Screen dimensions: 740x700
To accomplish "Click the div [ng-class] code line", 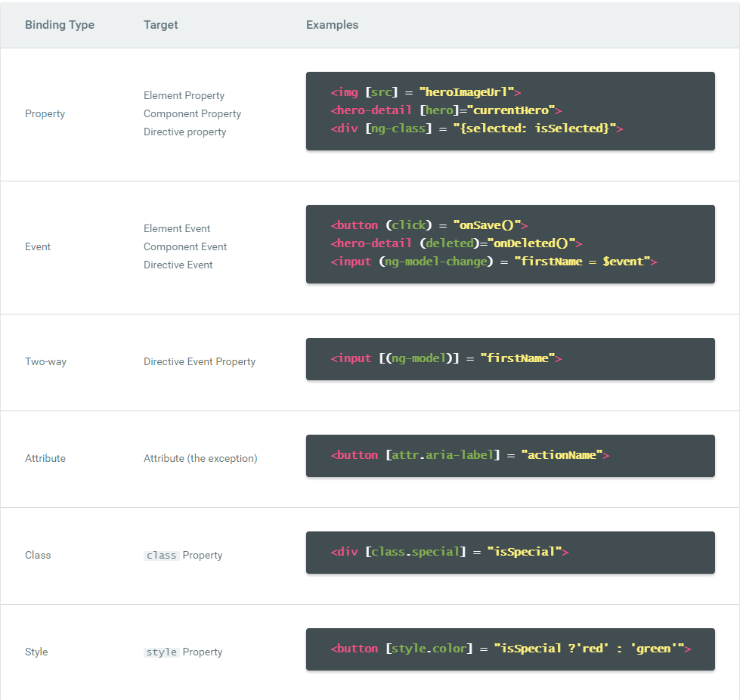I will click(476, 129).
